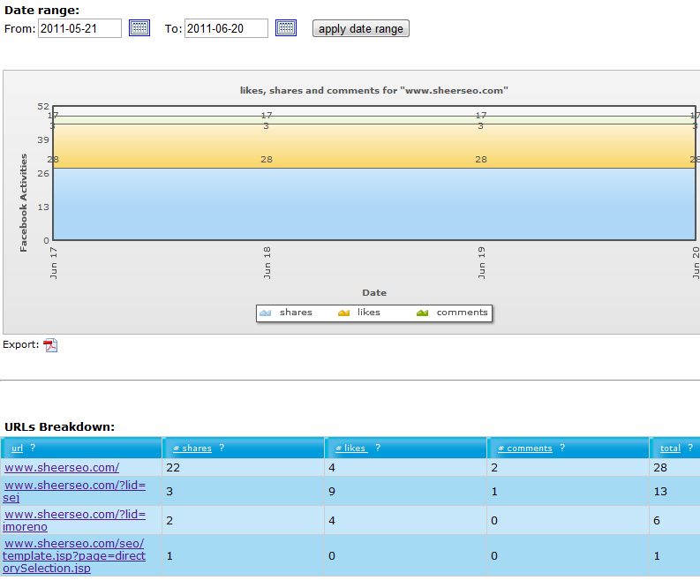Open the www.sheerseo.com/ link
This screenshot has height=588, width=700.
pyautogui.click(x=62, y=467)
